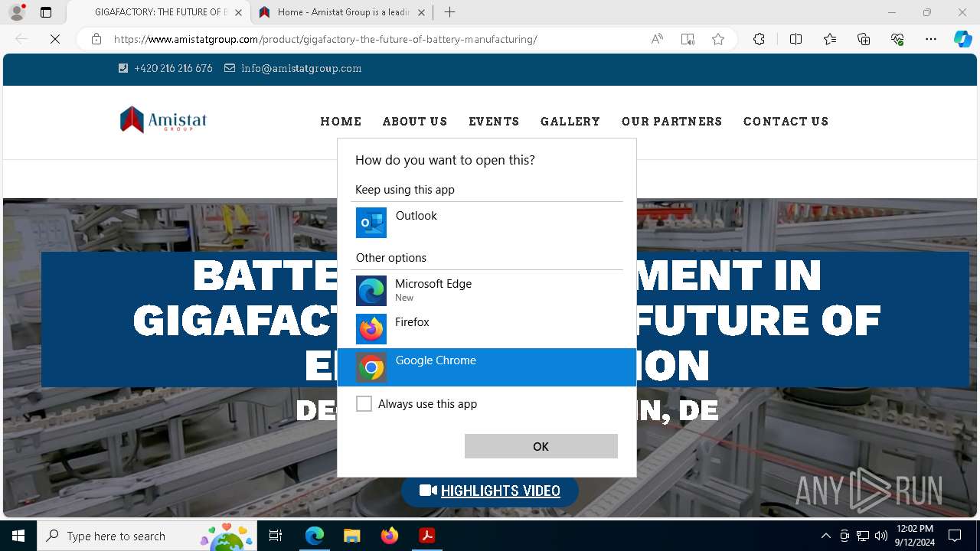Pick Firefox in the app list

(x=486, y=329)
